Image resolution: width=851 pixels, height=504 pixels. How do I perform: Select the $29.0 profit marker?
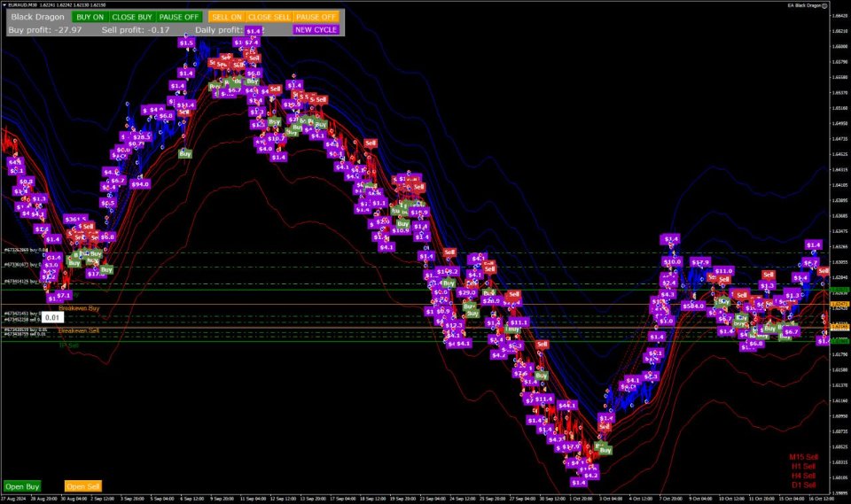pyautogui.click(x=467, y=292)
